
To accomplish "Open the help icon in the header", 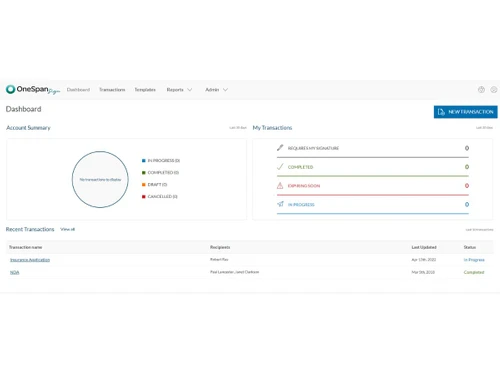I will [x=481, y=90].
